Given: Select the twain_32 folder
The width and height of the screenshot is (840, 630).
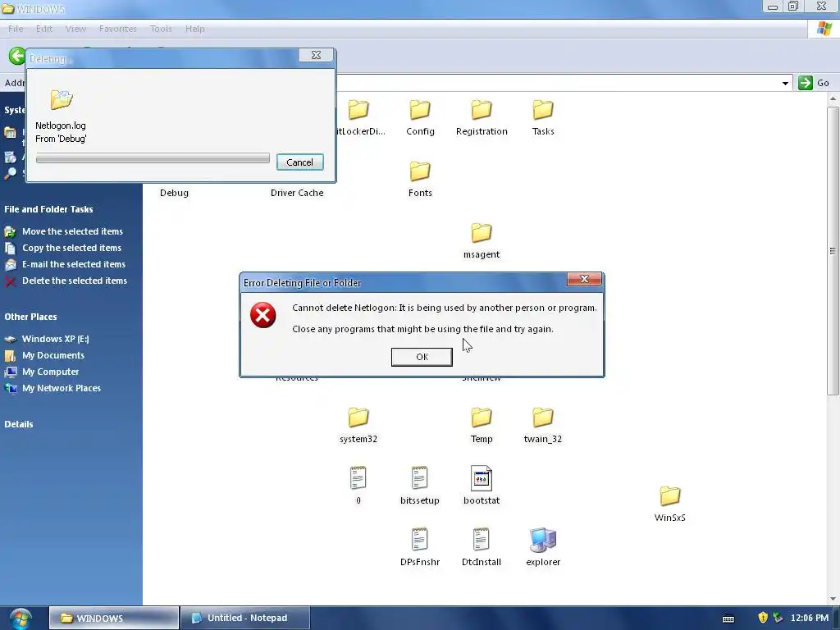Looking at the screenshot, I should point(543,426).
